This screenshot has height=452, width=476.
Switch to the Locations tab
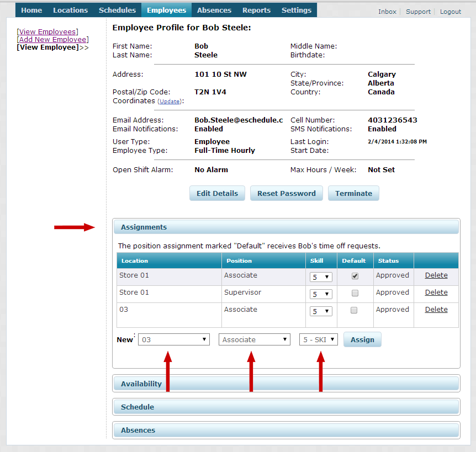[x=70, y=10]
